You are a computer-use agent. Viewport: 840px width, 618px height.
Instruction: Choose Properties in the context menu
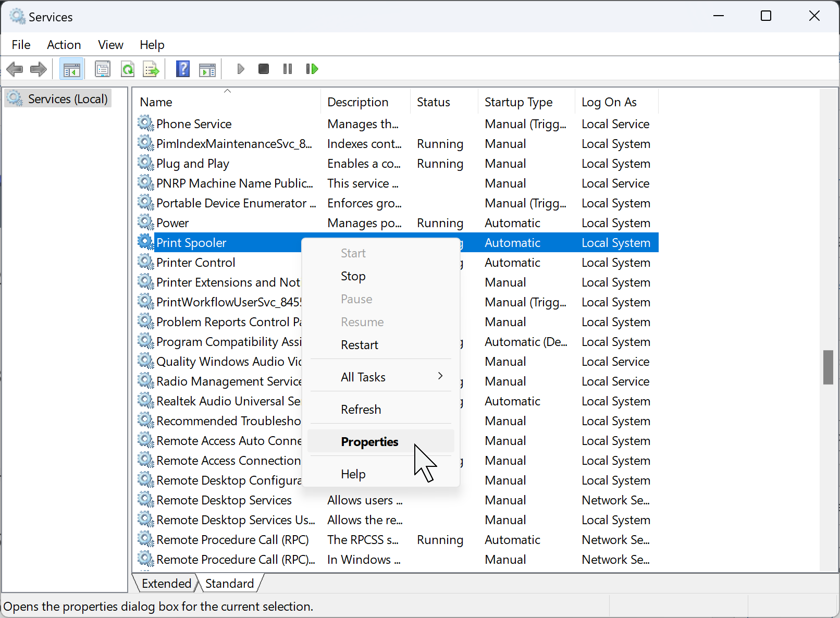pyautogui.click(x=381, y=442)
